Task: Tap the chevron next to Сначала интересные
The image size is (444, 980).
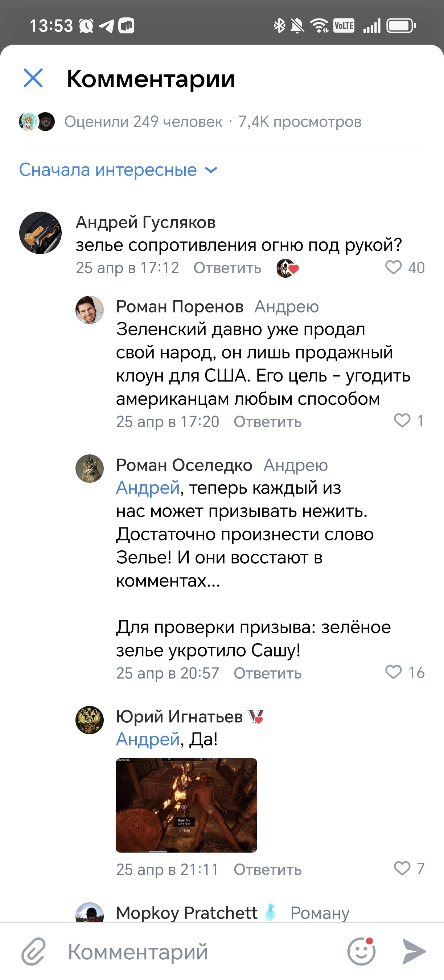Action: tap(211, 170)
